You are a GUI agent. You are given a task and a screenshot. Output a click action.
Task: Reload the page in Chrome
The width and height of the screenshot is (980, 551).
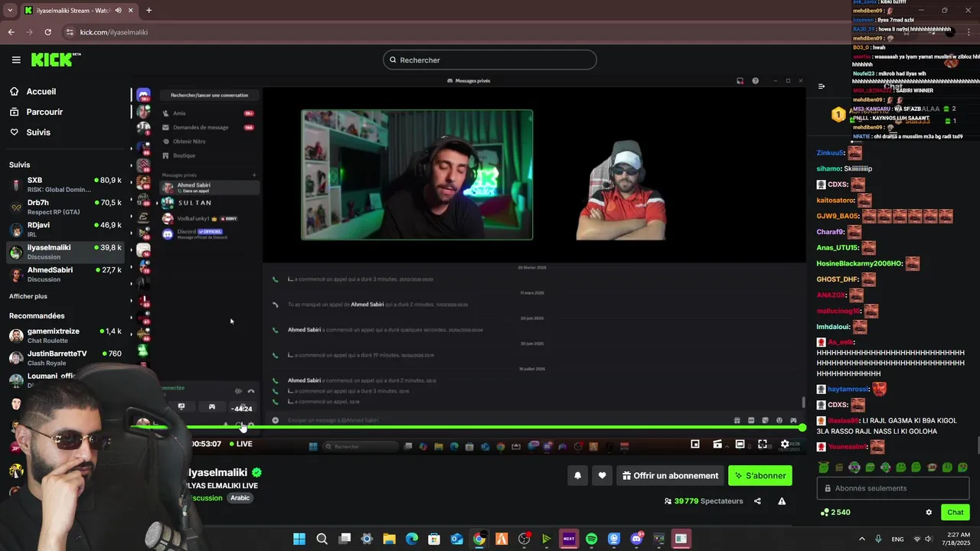click(47, 32)
